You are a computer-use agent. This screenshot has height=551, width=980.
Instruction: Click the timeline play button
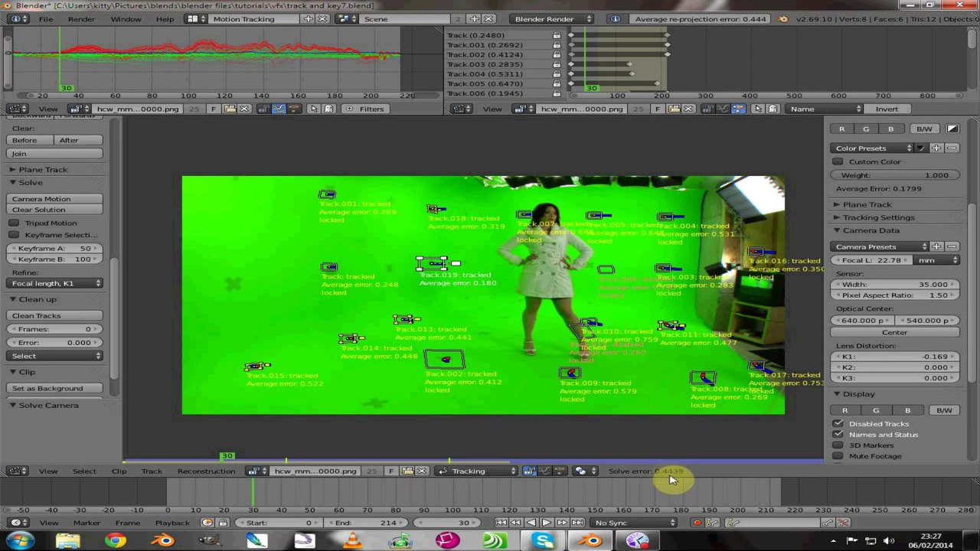[x=547, y=523]
